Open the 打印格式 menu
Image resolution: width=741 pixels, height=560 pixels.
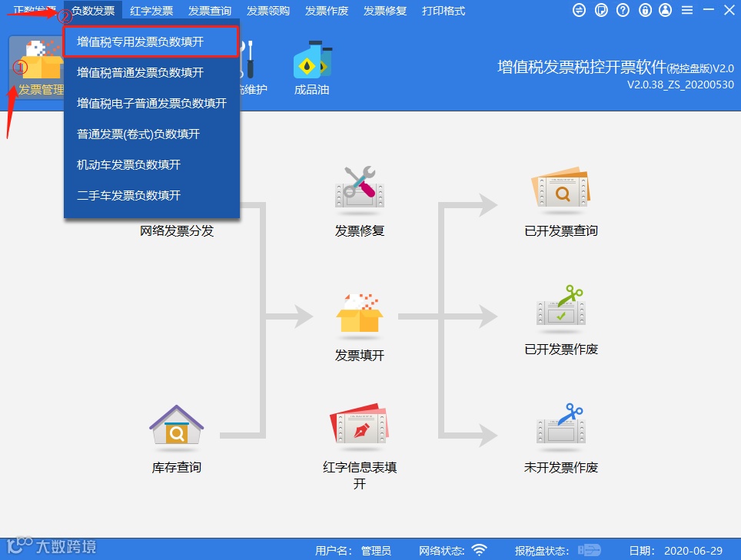click(x=444, y=11)
